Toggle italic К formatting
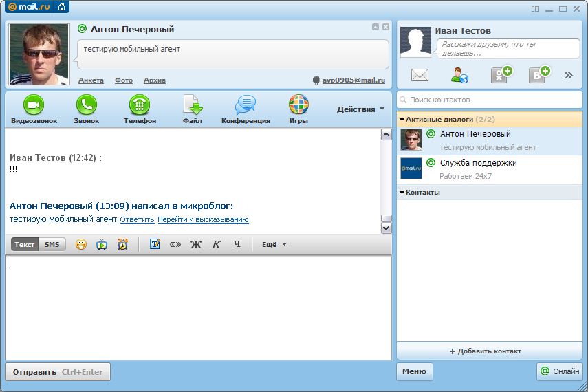 point(216,245)
